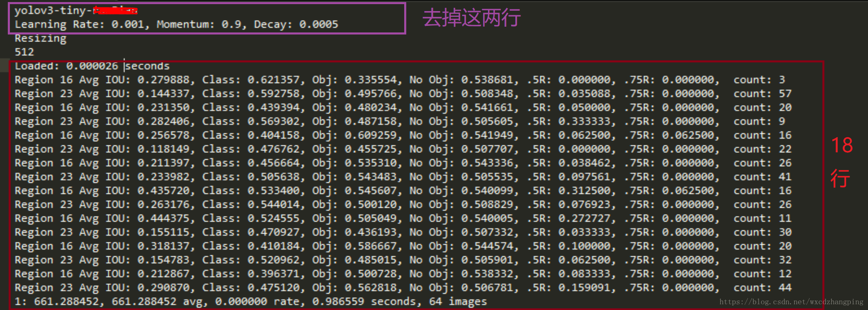868x310 pixels.
Task: Click the Class value 0.404158
Action: 273,135
